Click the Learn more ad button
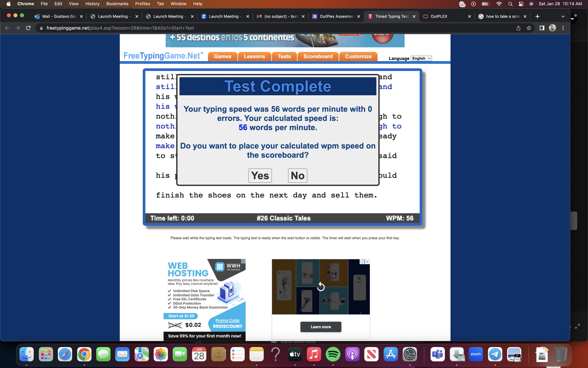 (x=321, y=327)
